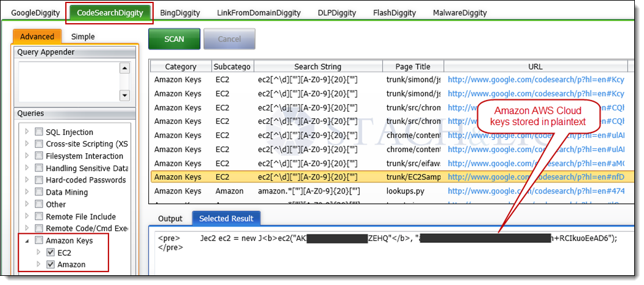644x285 pixels.
Task: Open the codesearch URL ending #aM
Action: click(535, 164)
